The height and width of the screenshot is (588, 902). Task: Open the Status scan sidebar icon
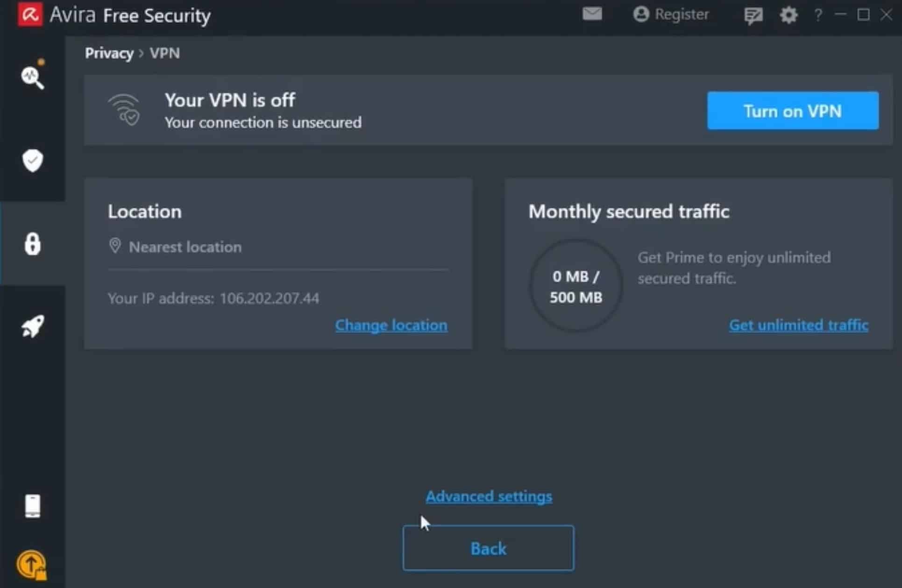tap(32, 77)
